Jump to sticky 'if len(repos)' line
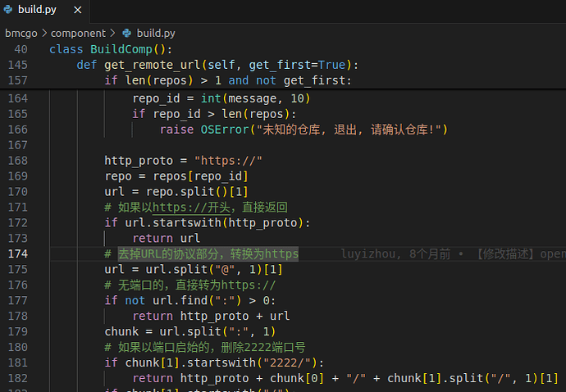566x392 pixels. pyautogui.click(x=228, y=80)
